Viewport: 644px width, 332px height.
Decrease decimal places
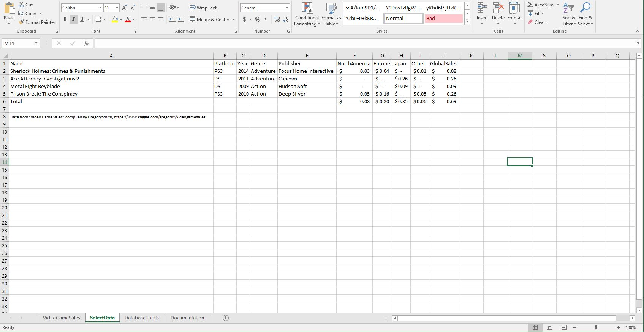coord(286,19)
